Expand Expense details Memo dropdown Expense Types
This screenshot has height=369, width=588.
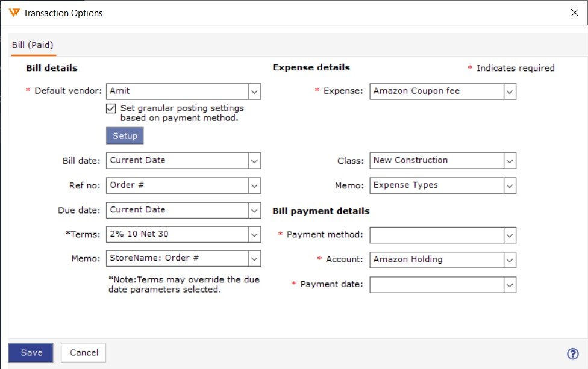point(442,185)
